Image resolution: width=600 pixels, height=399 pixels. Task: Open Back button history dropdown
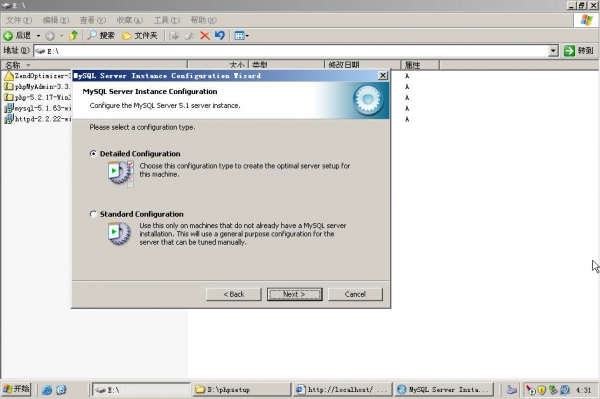pos(38,36)
